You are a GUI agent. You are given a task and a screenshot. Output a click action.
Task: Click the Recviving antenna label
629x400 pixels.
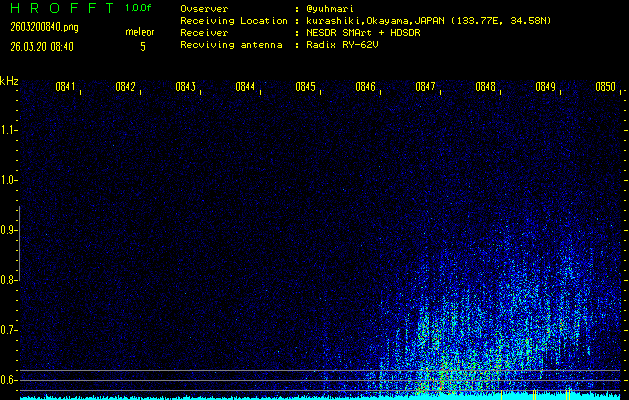click(231, 45)
